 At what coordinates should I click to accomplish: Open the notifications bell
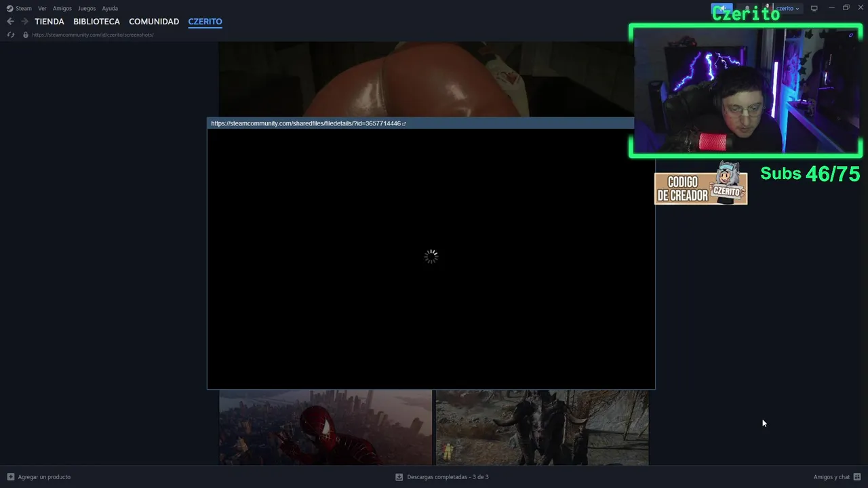747,8
